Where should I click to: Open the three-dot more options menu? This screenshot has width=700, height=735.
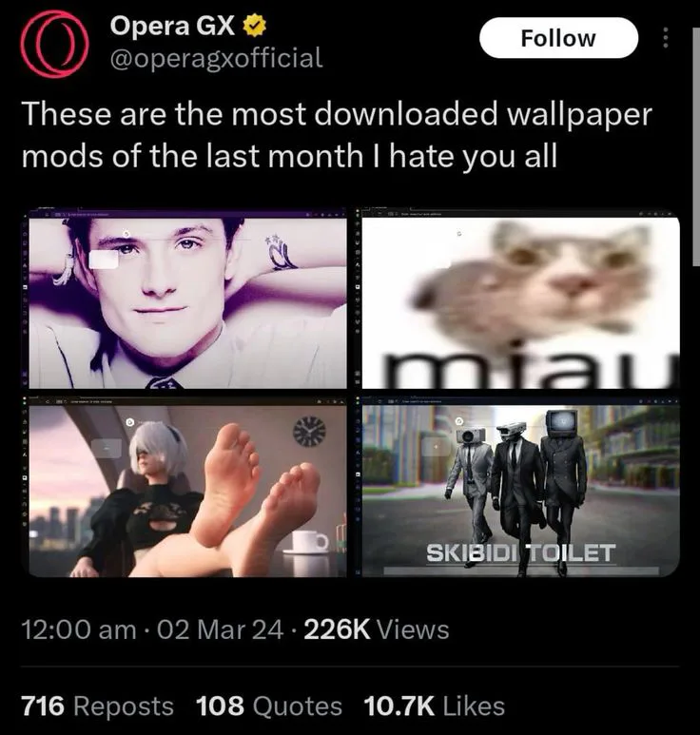pyautogui.click(x=665, y=37)
